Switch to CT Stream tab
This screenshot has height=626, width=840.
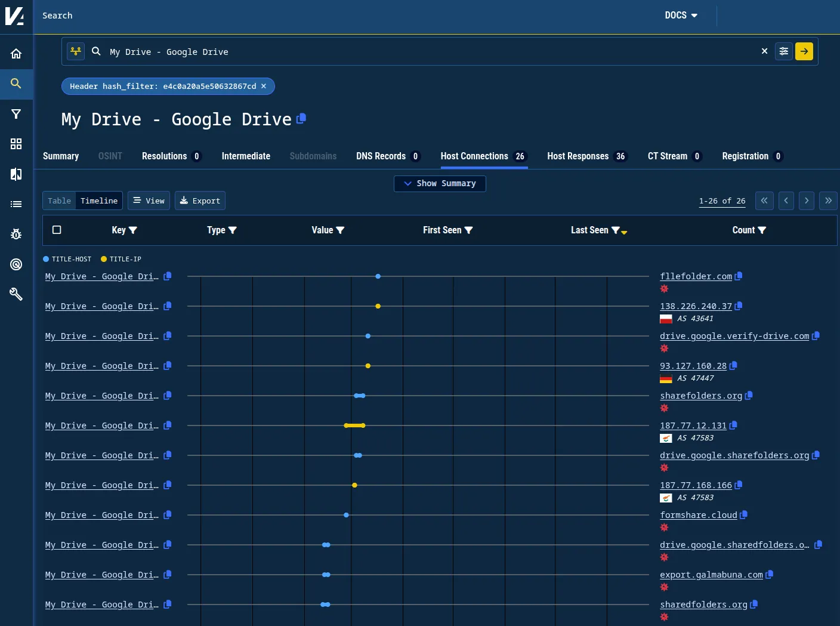coord(675,156)
